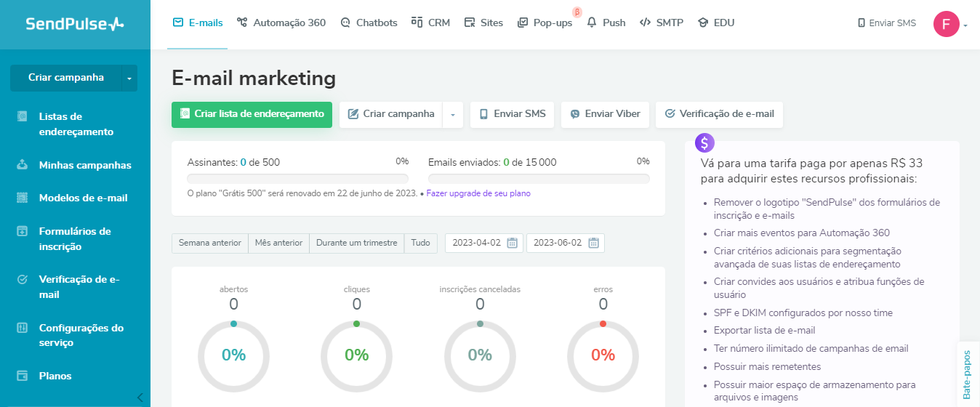The height and width of the screenshot is (407, 980).
Task: Open the Push notifications tab
Action: tap(606, 23)
